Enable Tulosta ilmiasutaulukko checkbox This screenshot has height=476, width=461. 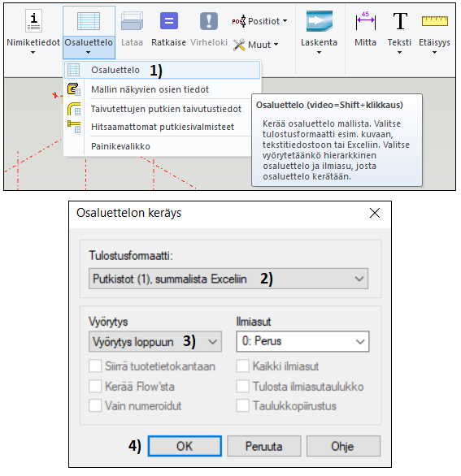click(243, 387)
